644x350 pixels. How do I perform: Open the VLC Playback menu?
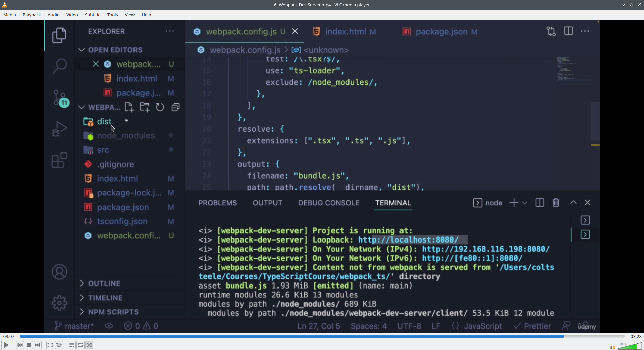click(32, 15)
